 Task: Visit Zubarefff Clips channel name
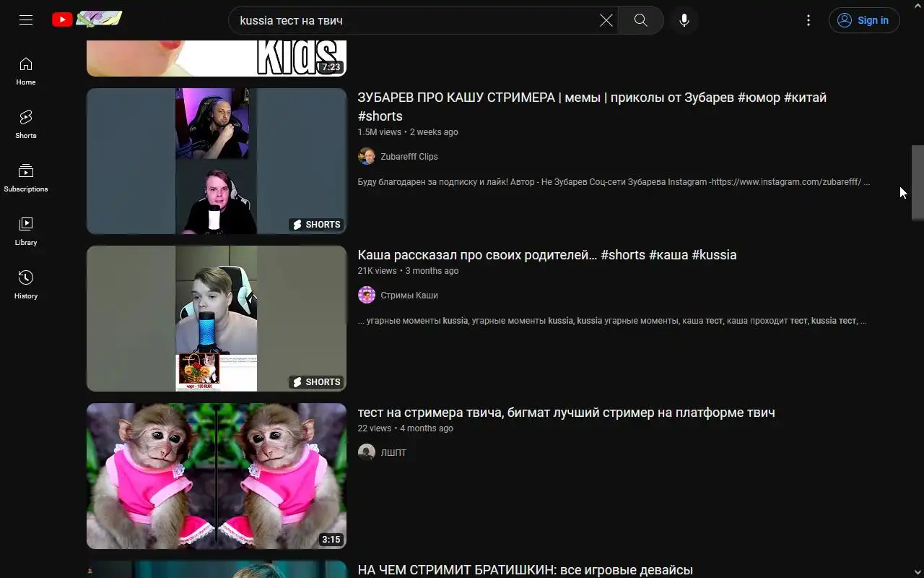(409, 156)
